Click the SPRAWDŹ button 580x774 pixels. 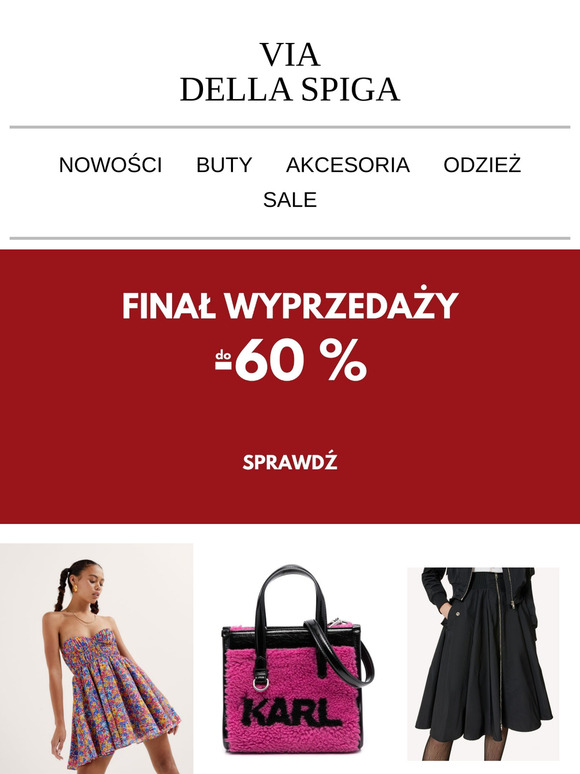pos(290,462)
